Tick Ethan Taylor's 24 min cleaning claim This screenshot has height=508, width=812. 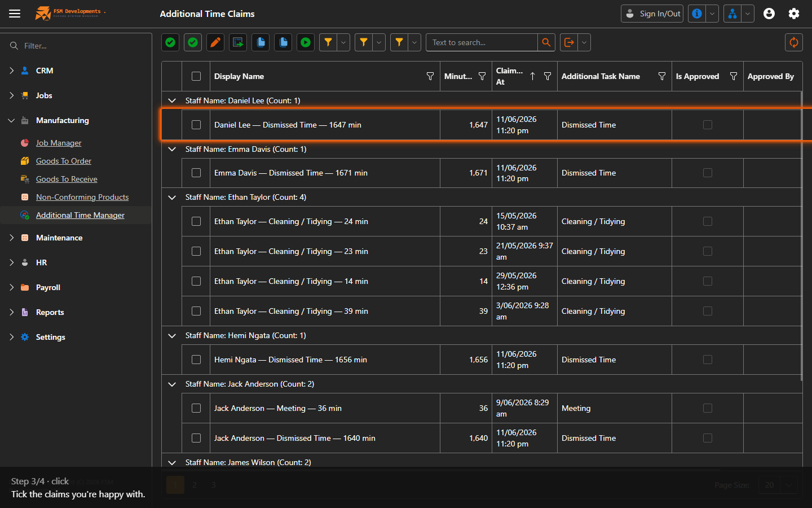click(x=196, y=221)
